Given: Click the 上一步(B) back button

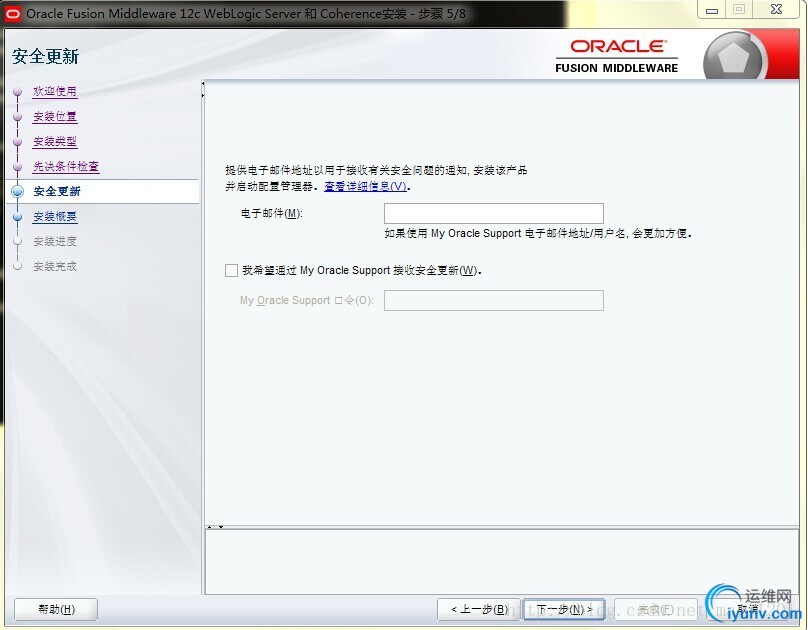Looking at the screenshot, I should (x=479, y=609).
